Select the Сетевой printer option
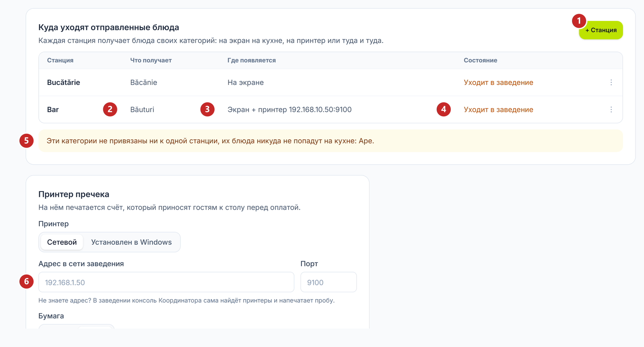 coord(62,242)
